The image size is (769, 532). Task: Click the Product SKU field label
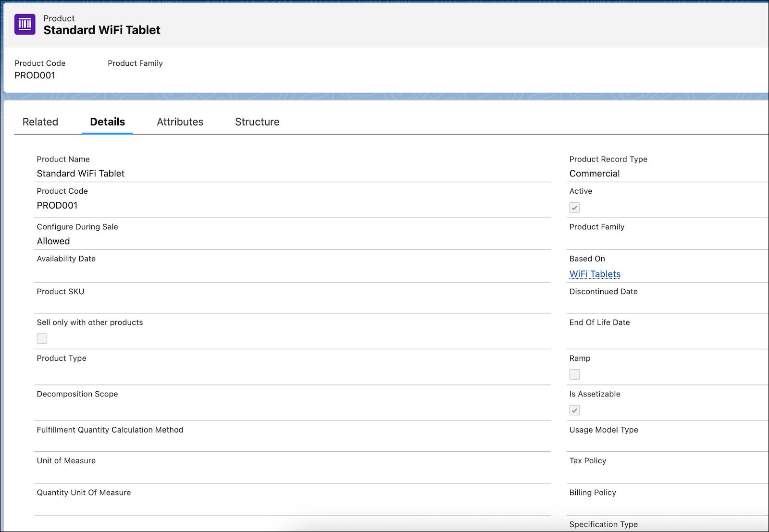[61, 292]
